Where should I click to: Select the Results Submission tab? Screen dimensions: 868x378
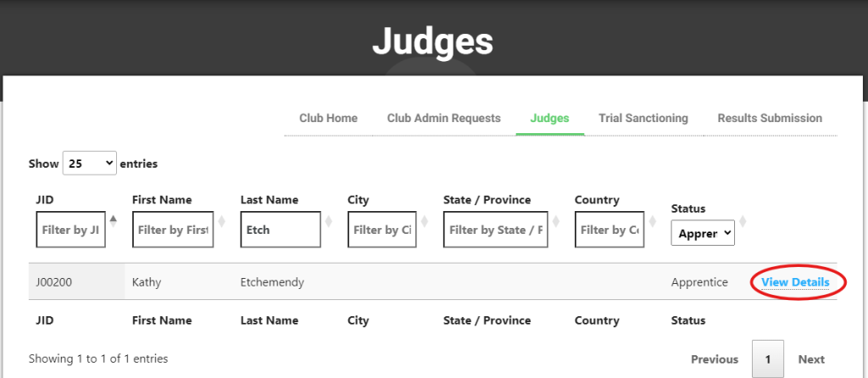tap(770, 118)
